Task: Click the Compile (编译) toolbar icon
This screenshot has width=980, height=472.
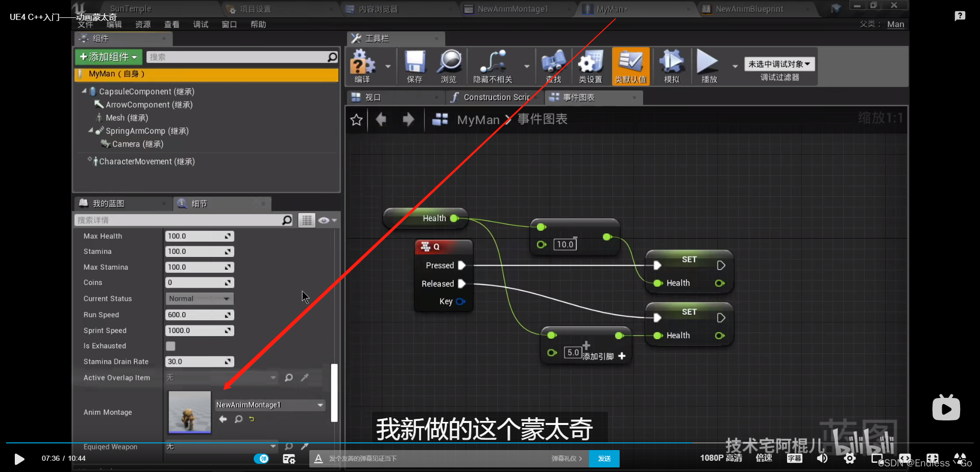Action: click(x=363, y=62)
